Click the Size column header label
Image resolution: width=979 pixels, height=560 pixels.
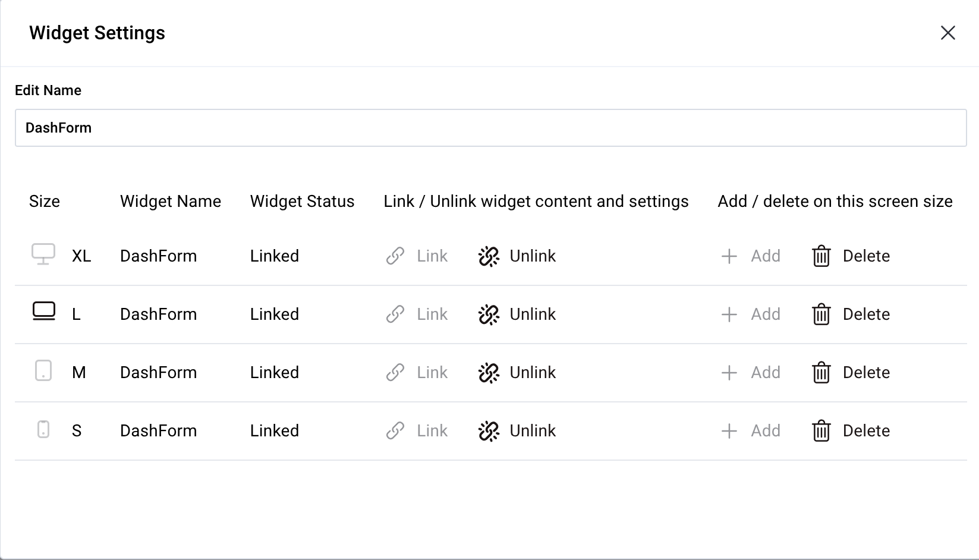[44, 201]
